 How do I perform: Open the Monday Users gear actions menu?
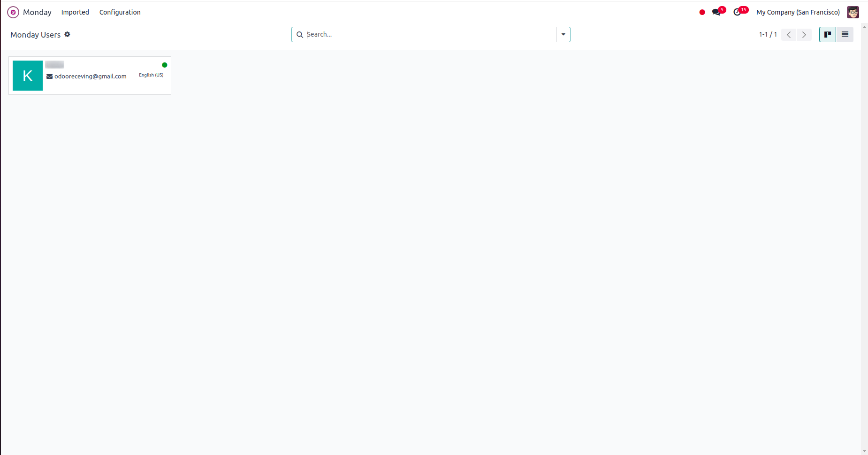point(68,34)
